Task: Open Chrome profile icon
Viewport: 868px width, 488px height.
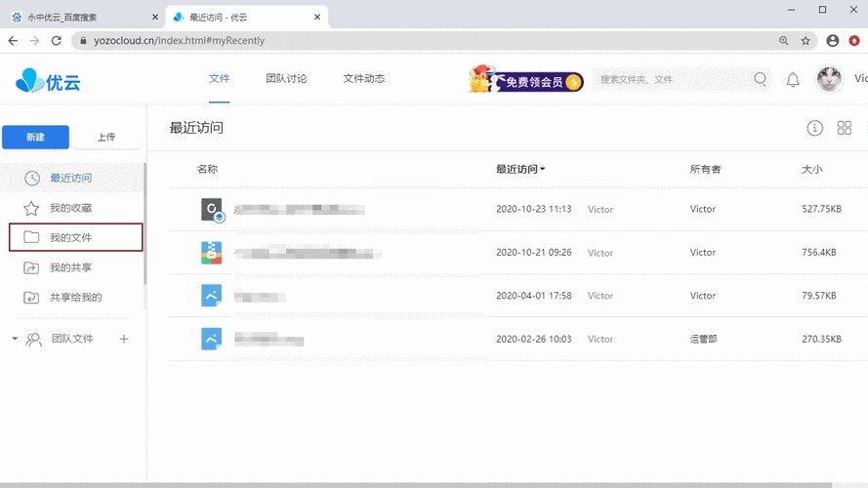Action: pos(832,40)
